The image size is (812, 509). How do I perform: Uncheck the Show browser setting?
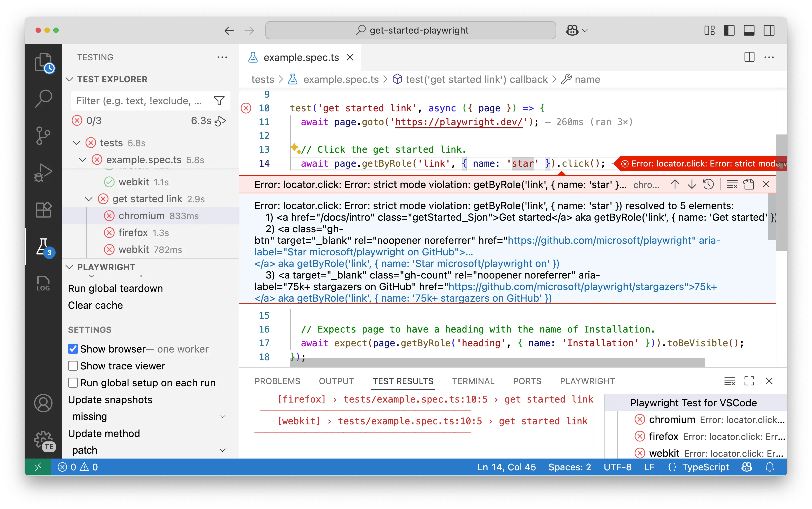(73, 349)
